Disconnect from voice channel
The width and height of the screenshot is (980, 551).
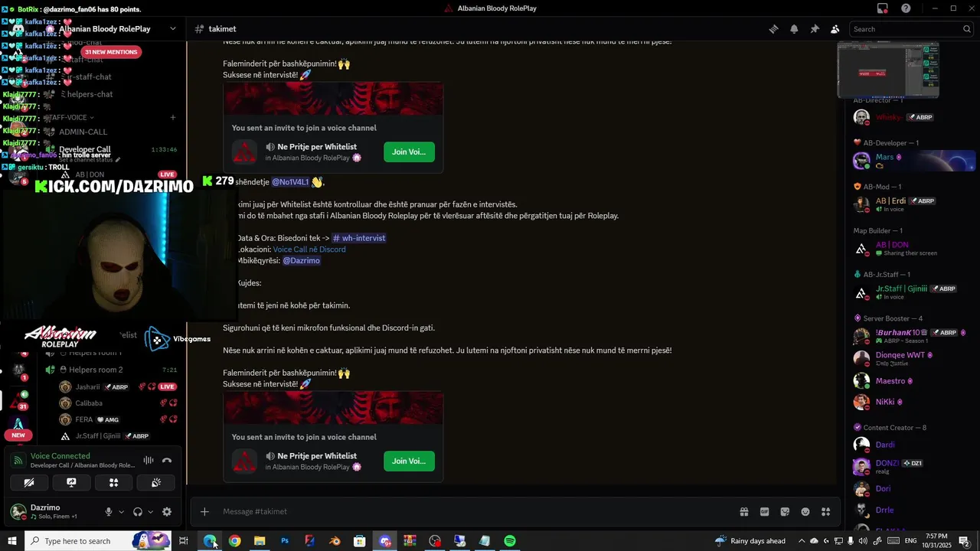coord(167,461)
